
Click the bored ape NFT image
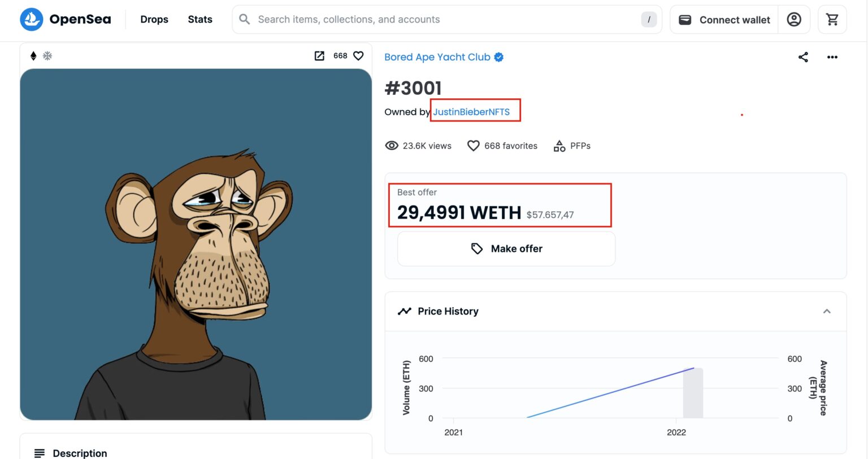pyautogui.click(x=196, y=244)
